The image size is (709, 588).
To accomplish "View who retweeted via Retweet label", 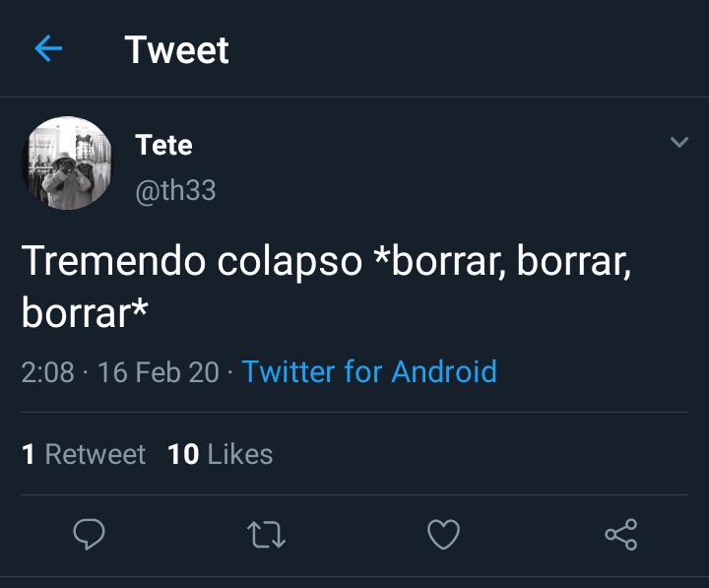I will point(96,454).
